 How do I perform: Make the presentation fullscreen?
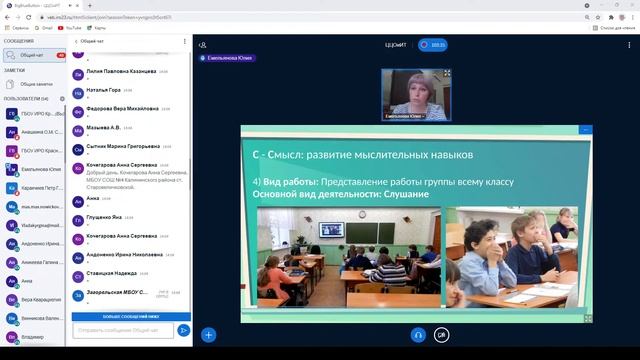588,318
